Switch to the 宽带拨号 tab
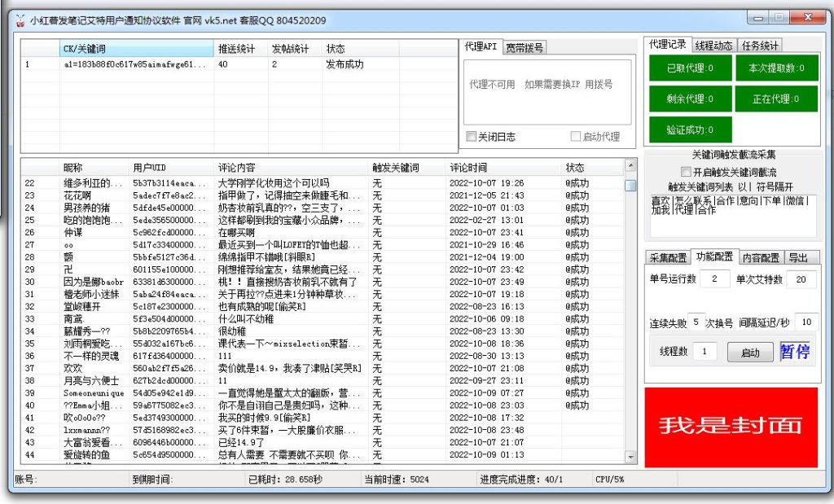 525,47
